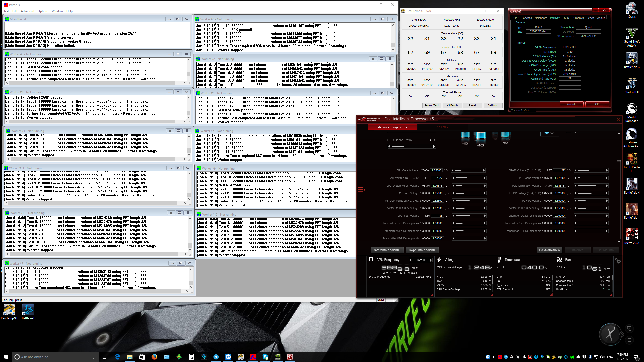Switch to the SPD tab in CPU-Z
Image resolution: width=644 pixels, height=362 pixels.
566,18
